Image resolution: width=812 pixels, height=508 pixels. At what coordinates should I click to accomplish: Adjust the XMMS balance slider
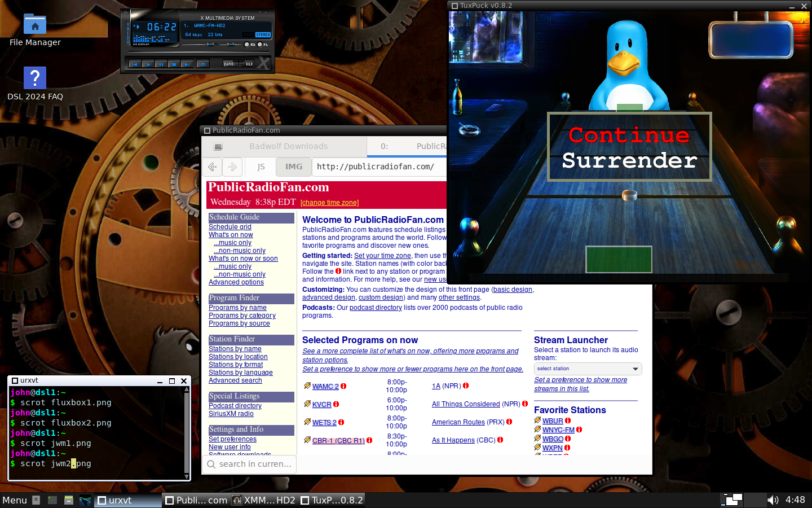click(231, 44)
